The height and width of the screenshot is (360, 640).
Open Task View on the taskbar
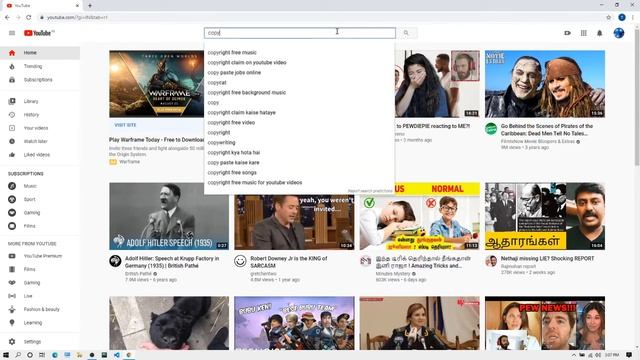point(42,355)
